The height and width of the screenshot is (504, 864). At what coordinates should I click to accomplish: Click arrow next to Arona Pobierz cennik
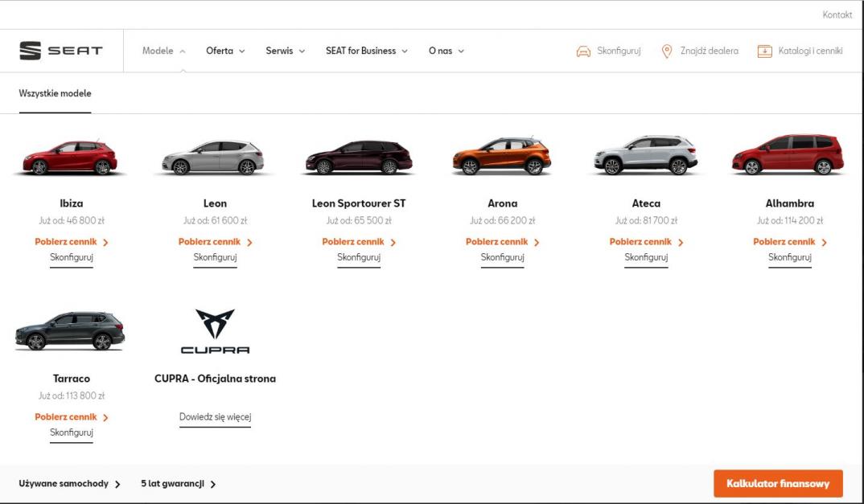point(537,243)
